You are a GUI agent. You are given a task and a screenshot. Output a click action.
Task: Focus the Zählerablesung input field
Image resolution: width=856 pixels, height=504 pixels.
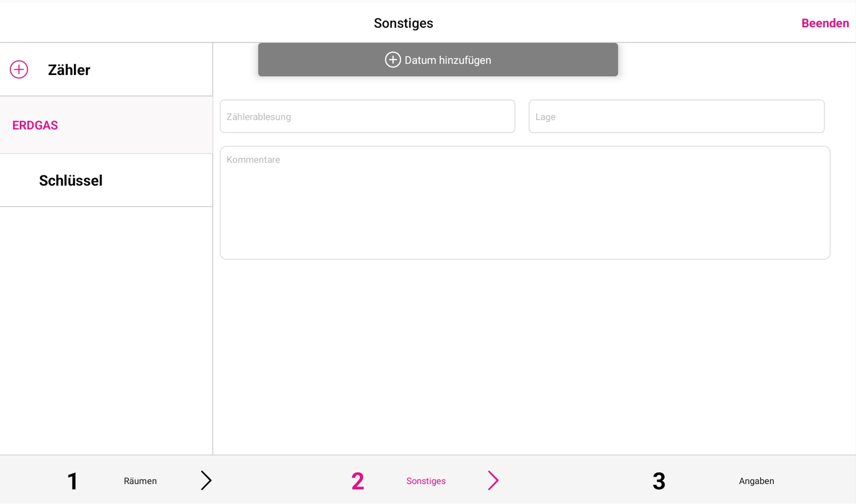(367, 116)
